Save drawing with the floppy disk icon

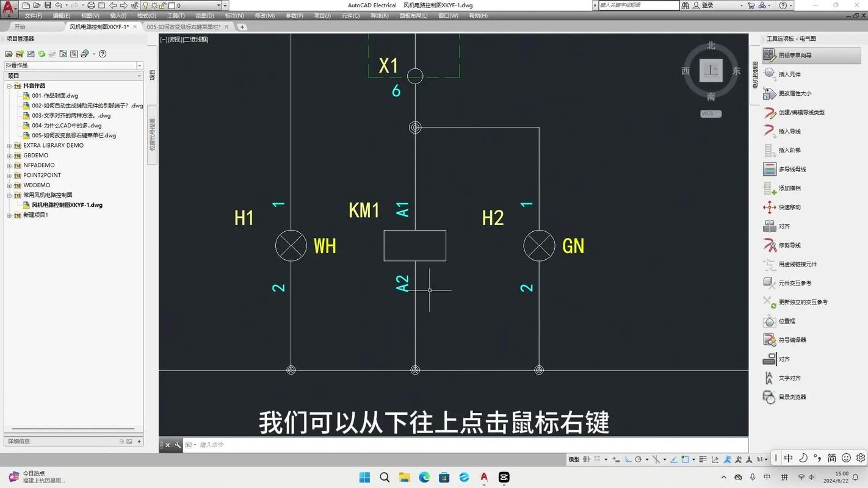48,5
